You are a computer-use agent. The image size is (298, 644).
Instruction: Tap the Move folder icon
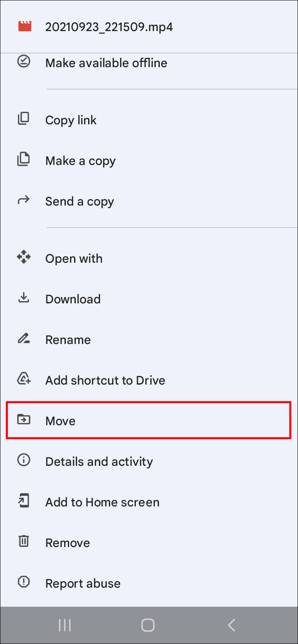click(24, 420)
